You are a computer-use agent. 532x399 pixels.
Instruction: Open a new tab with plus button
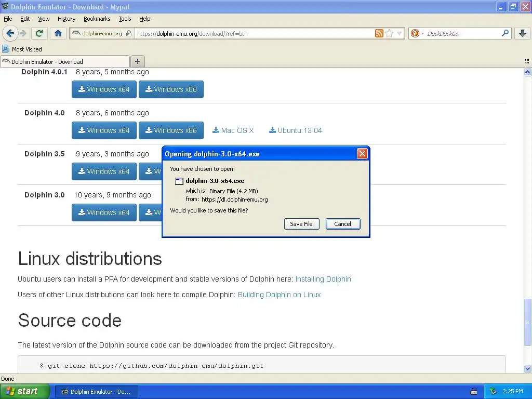137,61
